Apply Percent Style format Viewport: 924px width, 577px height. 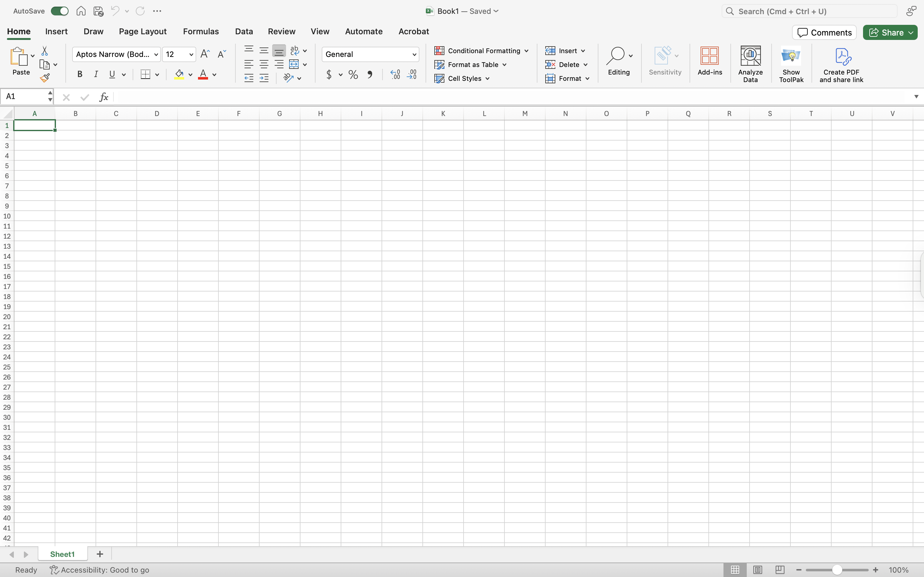click(x=353, y=75)
